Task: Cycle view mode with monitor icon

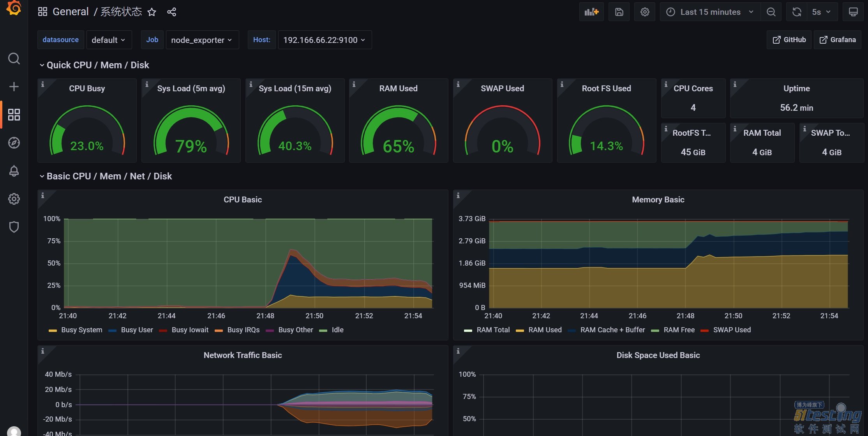Action: [x=853, y=12]
